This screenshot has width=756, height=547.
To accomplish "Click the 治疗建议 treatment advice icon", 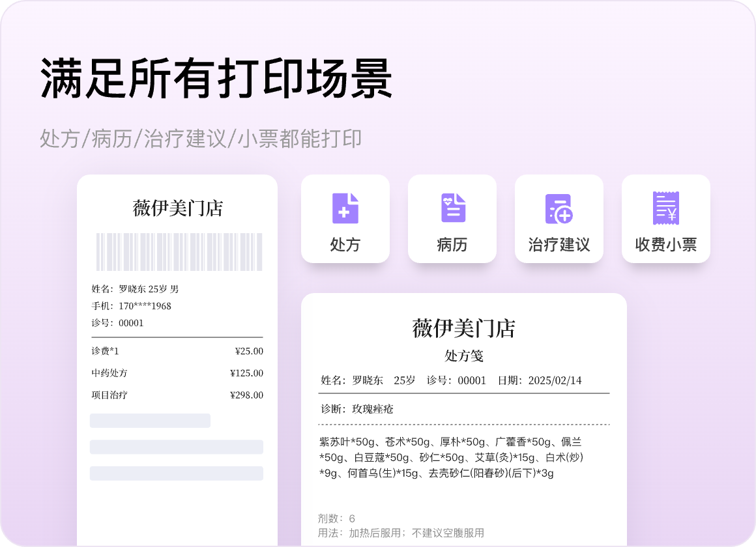I will coord(559,208).
